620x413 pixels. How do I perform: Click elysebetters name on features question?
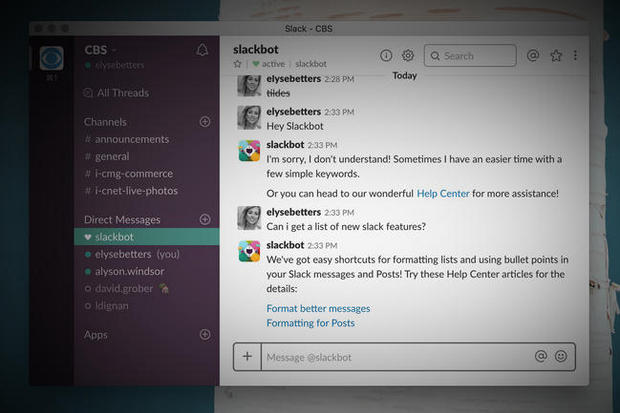pyautogui.click(x=293, y=212)
